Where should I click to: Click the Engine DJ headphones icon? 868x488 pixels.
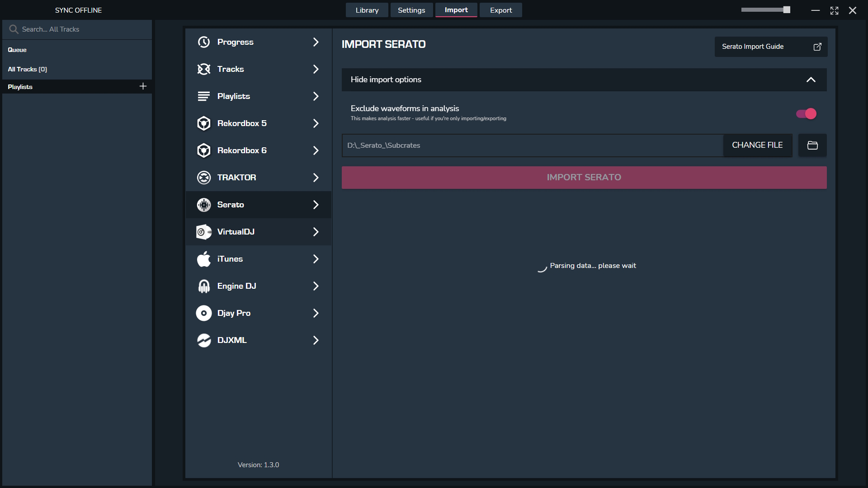pyautogui.click(x=204, y=286)
